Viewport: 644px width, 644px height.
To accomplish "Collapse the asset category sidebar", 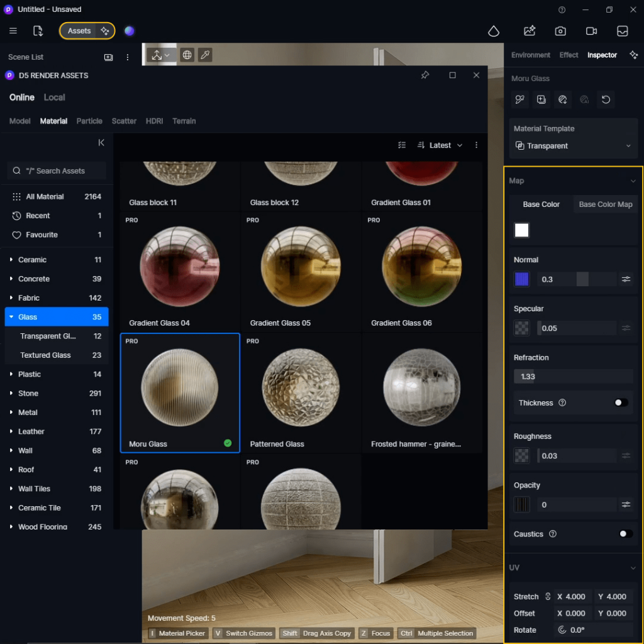I will click(x=101, y=143).
